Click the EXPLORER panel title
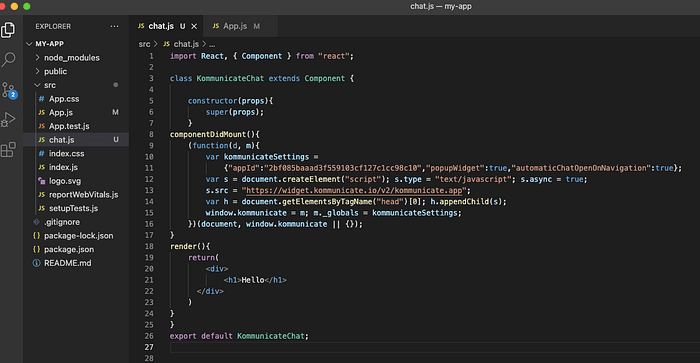Image resolution: width=700 pixels, height=363 pixels. click(x=53, y=26)
